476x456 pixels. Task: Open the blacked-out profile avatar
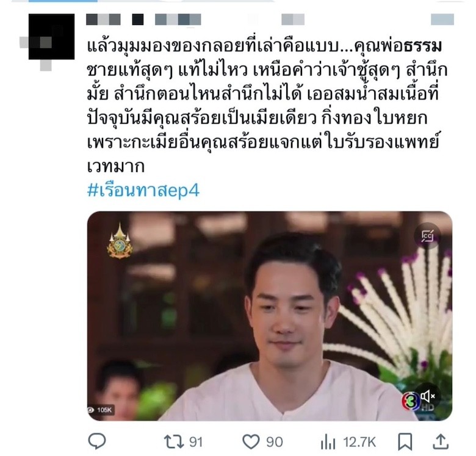(x=51, y=37)
